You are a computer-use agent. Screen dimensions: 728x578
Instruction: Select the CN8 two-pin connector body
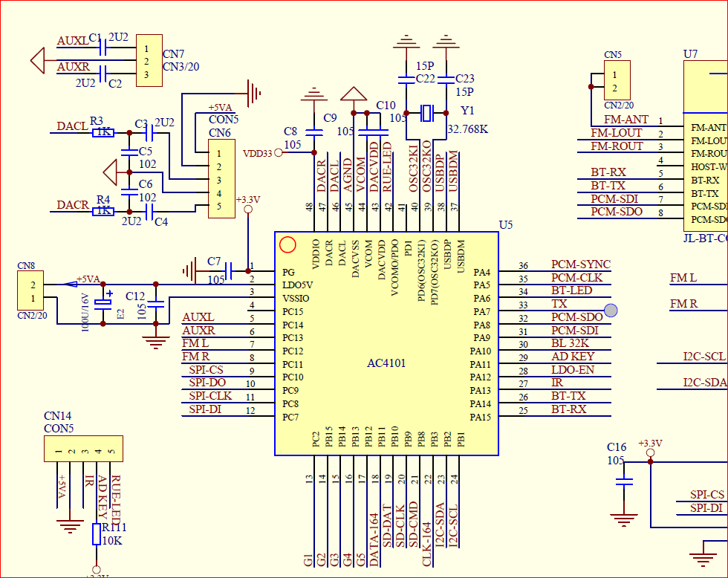tap(30, 291)
